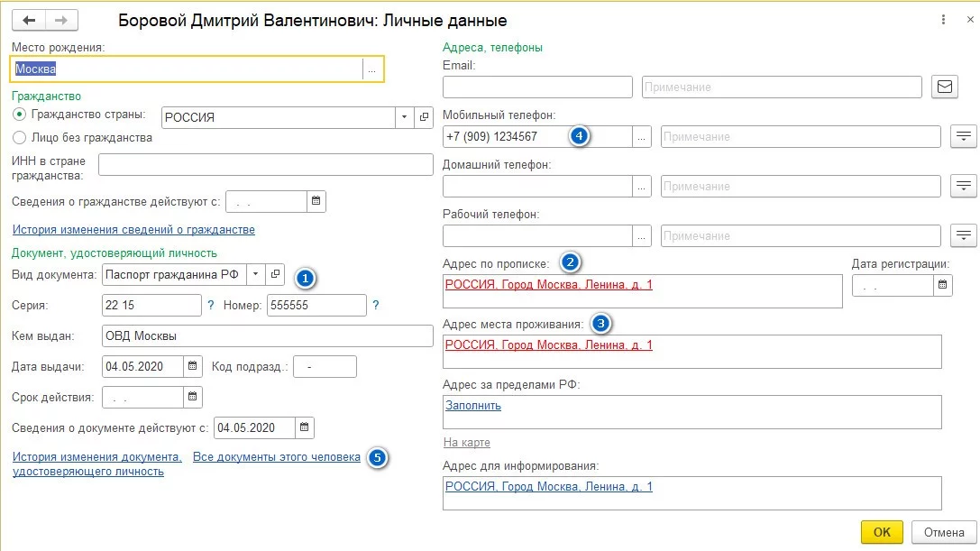Open calendar picker for Срок действия

click(x=194, y=397)
